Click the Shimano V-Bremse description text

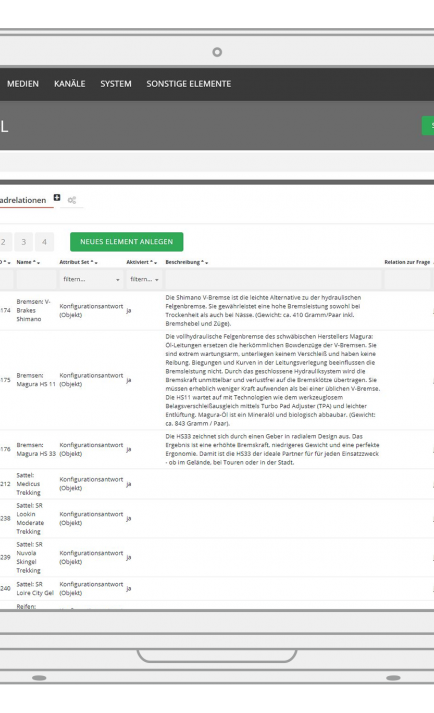263,311
